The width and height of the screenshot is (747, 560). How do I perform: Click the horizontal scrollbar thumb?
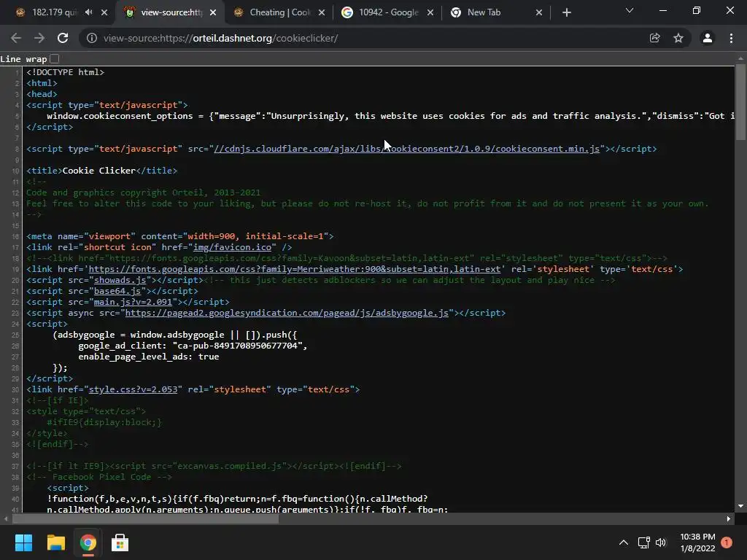(x=145, y=518)
